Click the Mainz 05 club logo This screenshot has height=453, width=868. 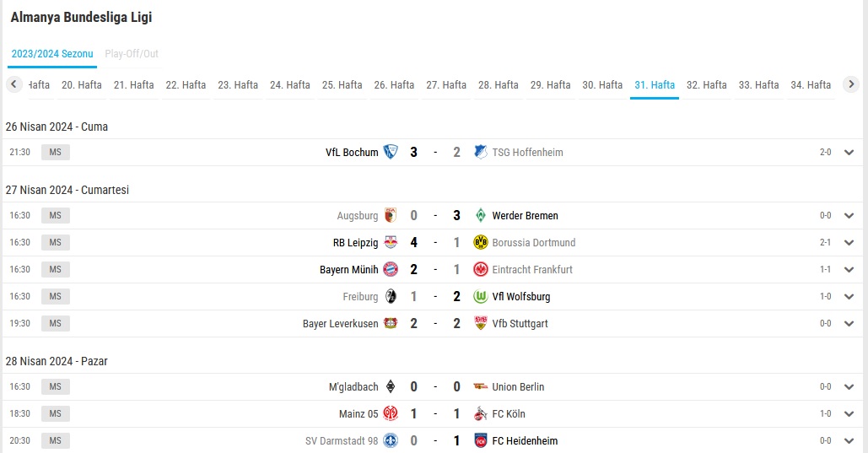click(391, 413)
